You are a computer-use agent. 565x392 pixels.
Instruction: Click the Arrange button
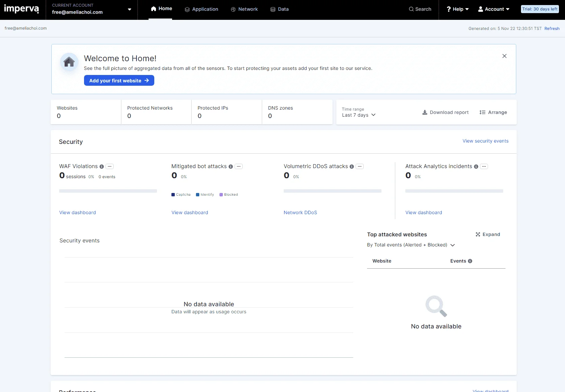click(493, 112)
